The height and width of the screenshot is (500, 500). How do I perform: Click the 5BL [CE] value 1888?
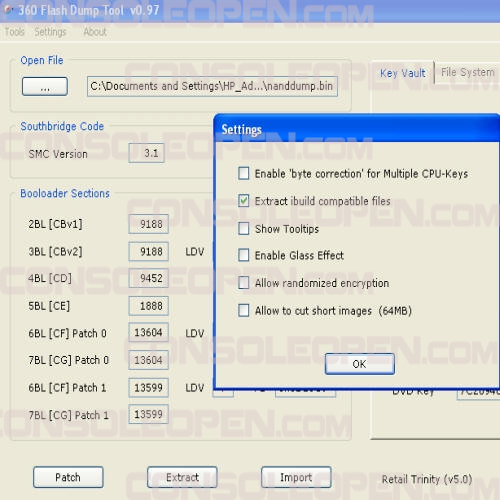pyautogui.click(x=149, y=306)
